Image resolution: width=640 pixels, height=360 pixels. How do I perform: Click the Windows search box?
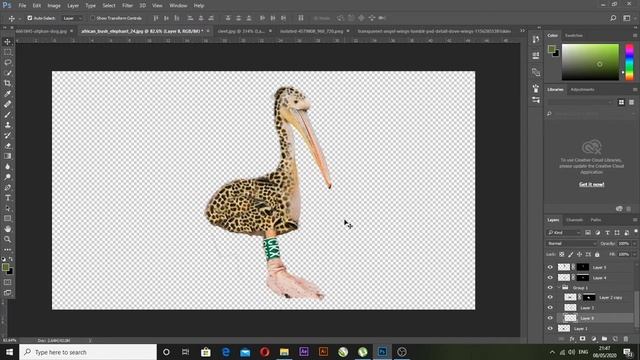88,352
